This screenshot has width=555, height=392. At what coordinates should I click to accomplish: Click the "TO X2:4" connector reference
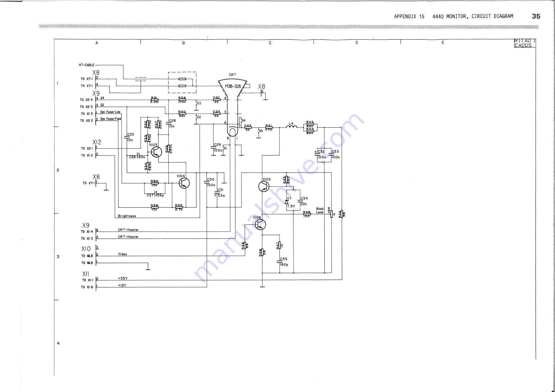(x=86, y=100)
